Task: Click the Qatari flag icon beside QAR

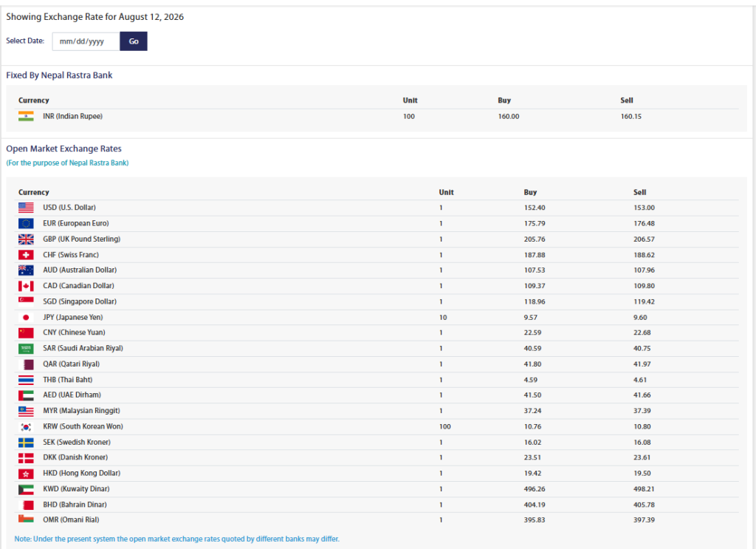Action: pos(26,364)
